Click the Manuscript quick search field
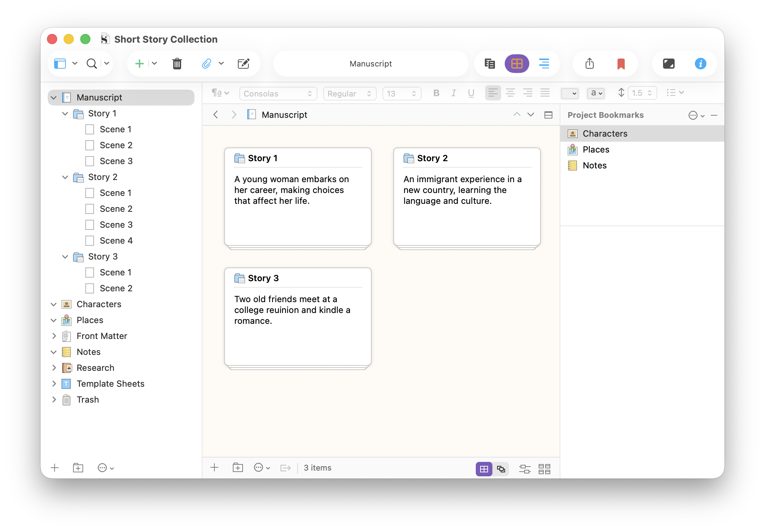This screenshot has height=532, width=765. click(x=371, y=64)
